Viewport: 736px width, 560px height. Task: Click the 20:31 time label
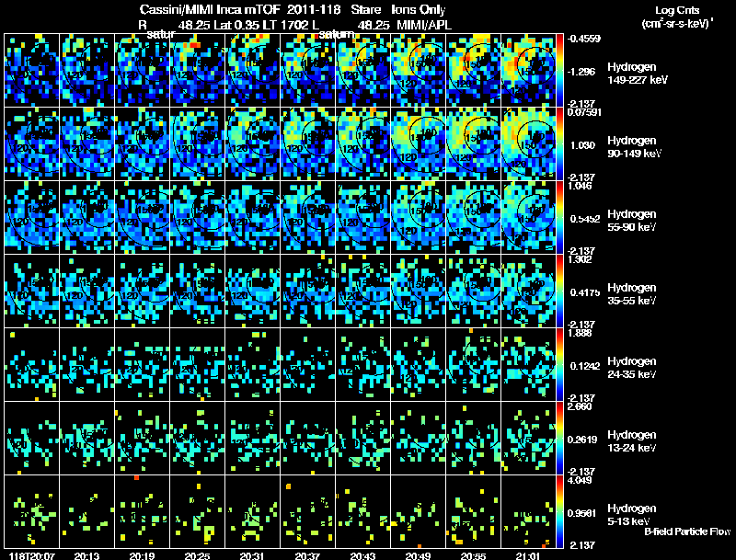[252, 555]
